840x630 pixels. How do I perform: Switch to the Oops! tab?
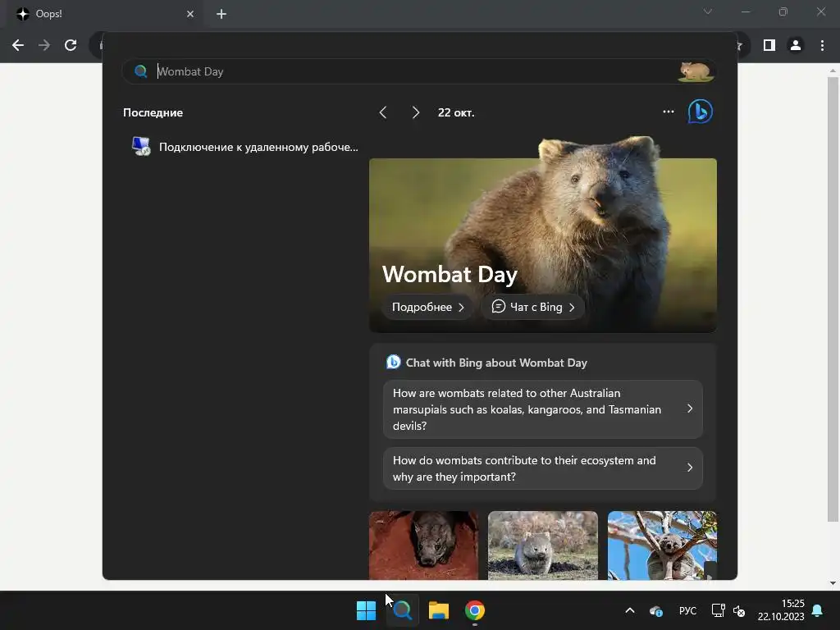(104, 14)
